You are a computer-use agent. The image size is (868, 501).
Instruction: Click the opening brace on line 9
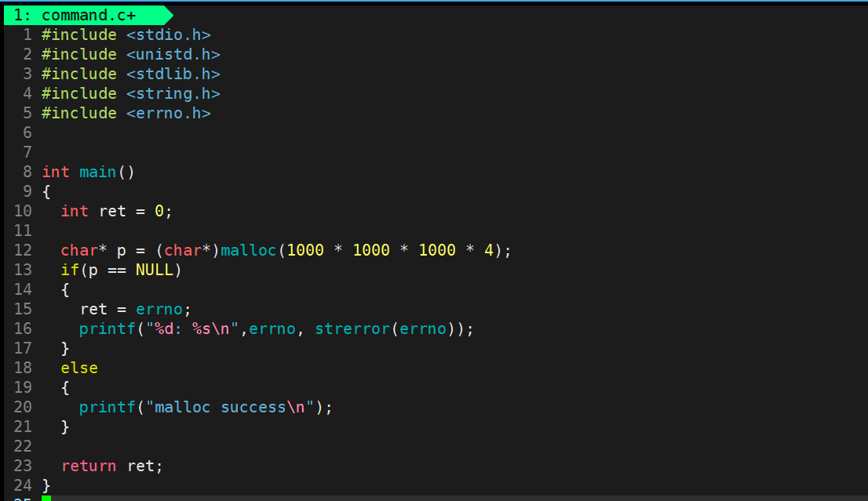coord(46,192)
